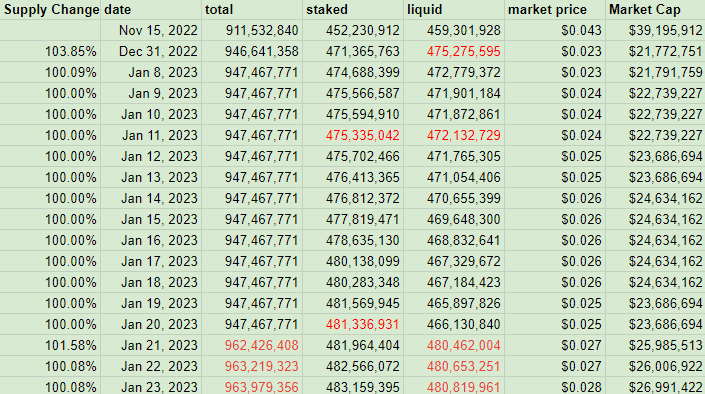Click liquid cell 471,901,184
Viewport: 705px width, 394px height.
coord(454,93)
